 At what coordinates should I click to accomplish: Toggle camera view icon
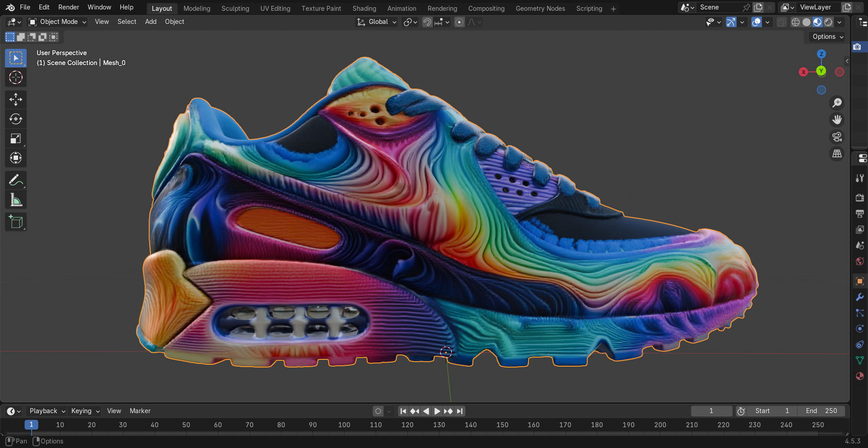coord(837,137)
